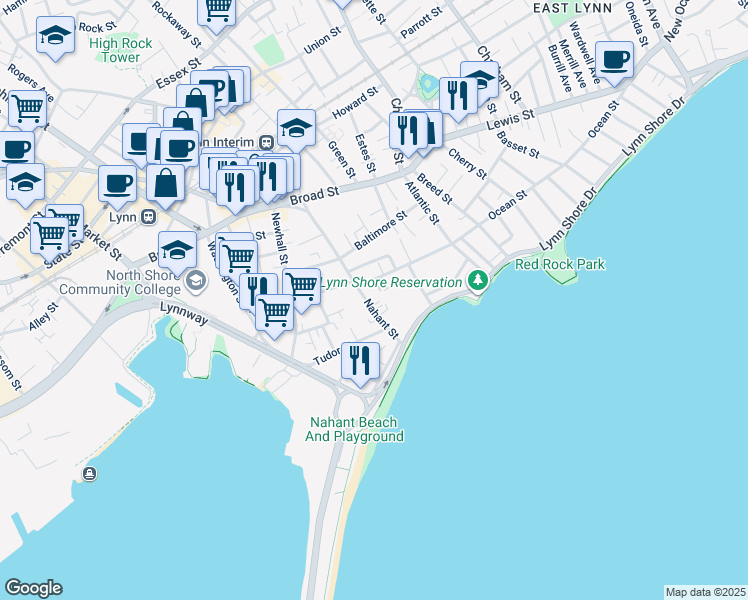Click the North Shore Community College pin icon
Viewport: 748px width, 600px height.
click(x=195, y=277)
